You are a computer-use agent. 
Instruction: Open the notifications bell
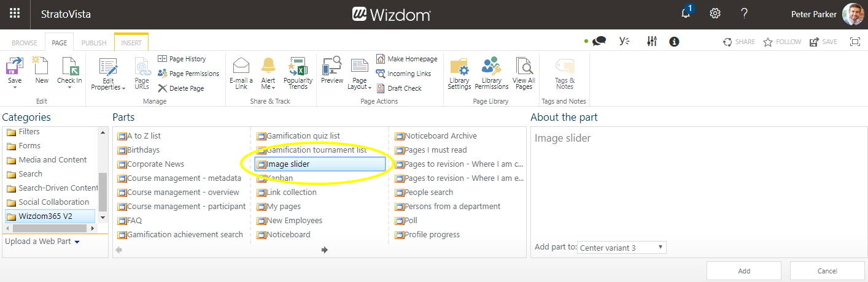(x=686, y=13)
